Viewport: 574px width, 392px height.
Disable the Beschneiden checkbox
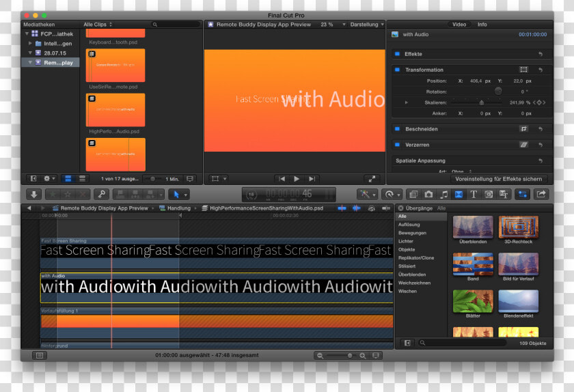397,129
